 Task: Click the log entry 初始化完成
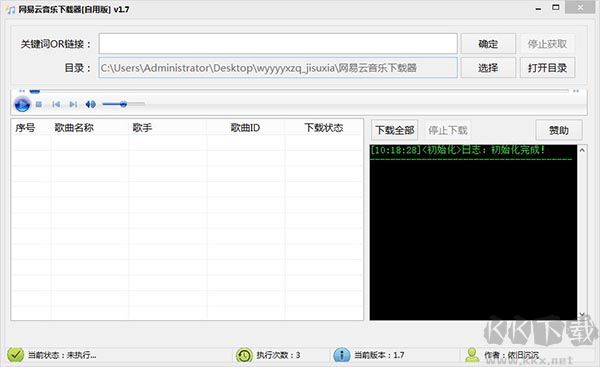[x=457, y=150]
